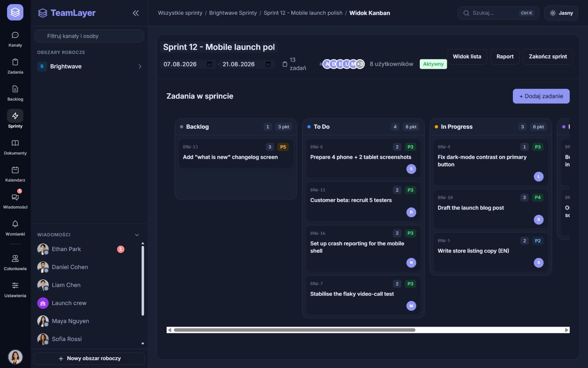Toggle Jasny light theme
The height and width of the screenshot is (368, 588).
tap(561, 13)
